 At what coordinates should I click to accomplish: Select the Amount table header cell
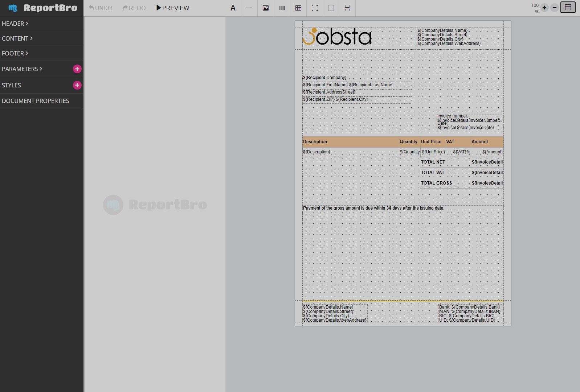[x=487, y=142]
